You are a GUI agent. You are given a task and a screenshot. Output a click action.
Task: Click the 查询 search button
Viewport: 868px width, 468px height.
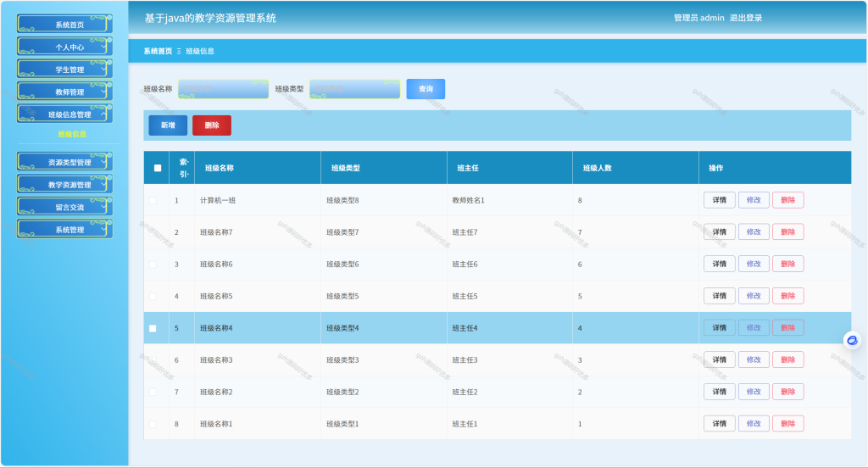tap(426, 89)
